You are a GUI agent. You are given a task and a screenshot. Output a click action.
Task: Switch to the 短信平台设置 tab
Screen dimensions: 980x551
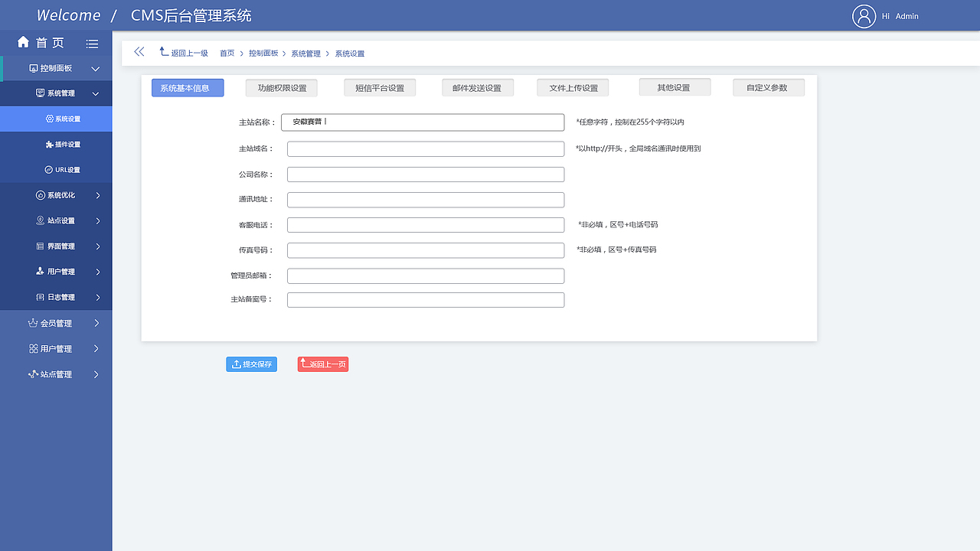click(x=380, y=88)
